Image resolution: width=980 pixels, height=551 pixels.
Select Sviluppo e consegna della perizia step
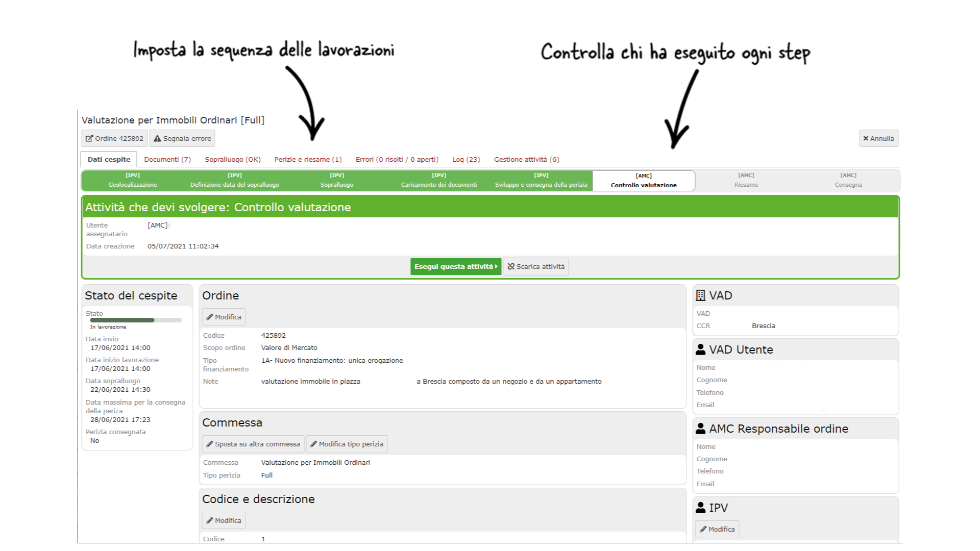pos(541,181)
